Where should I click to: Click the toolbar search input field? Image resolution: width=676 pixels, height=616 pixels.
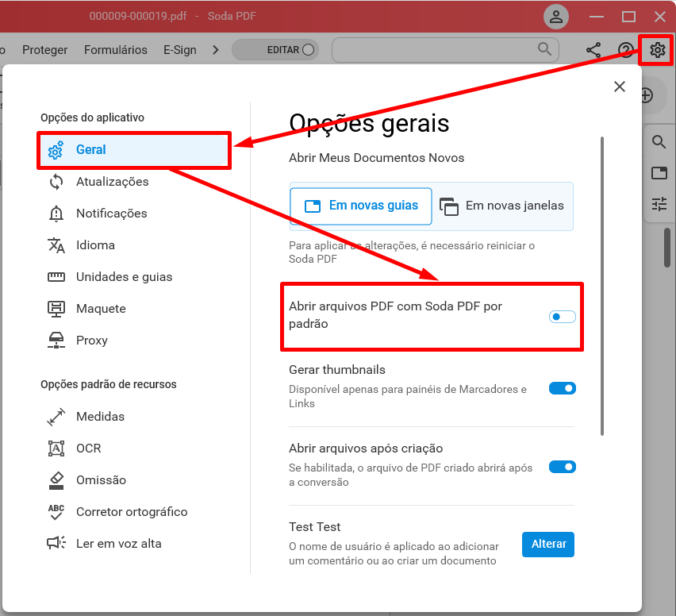[x=445, y=50]
